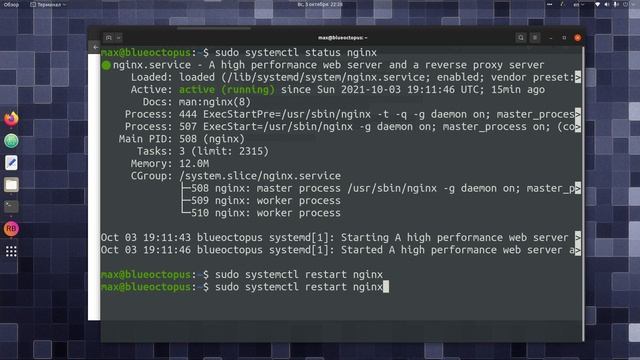Open the text editor in the dock
Viewport: 640px width, 360px height.
pos(11,163)
